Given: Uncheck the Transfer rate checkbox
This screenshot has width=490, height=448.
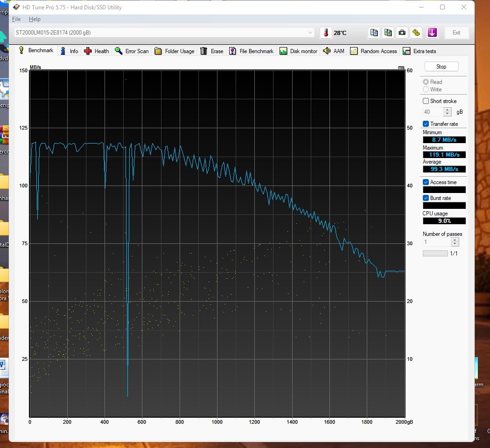Looking at the screenshot, I should coord(426,124).
